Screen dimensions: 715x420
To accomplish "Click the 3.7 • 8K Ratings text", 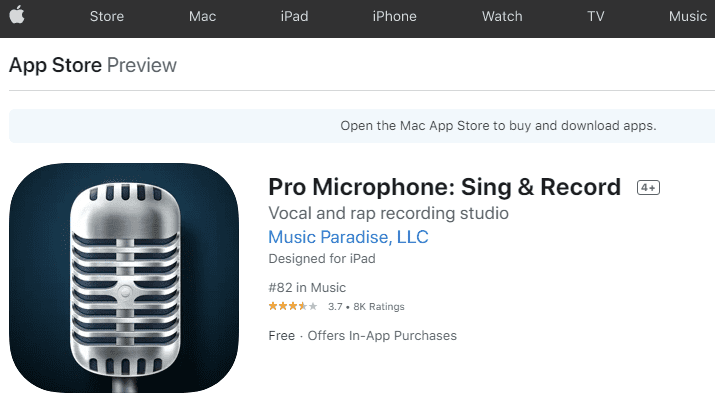I will tap(366, 306).
